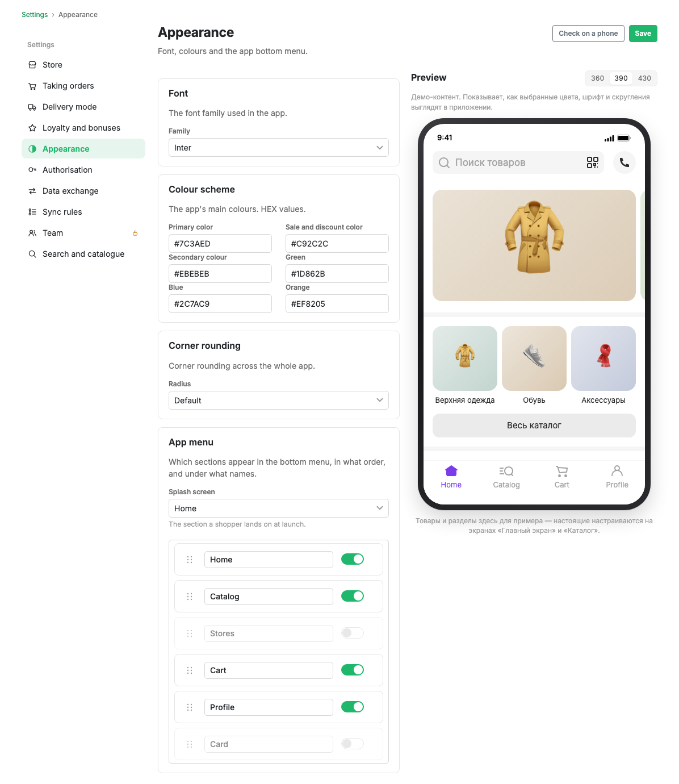Tap the magnifier icon in preview search bar
The width and height of the screenshot is (679, 784).
(444, 162)
